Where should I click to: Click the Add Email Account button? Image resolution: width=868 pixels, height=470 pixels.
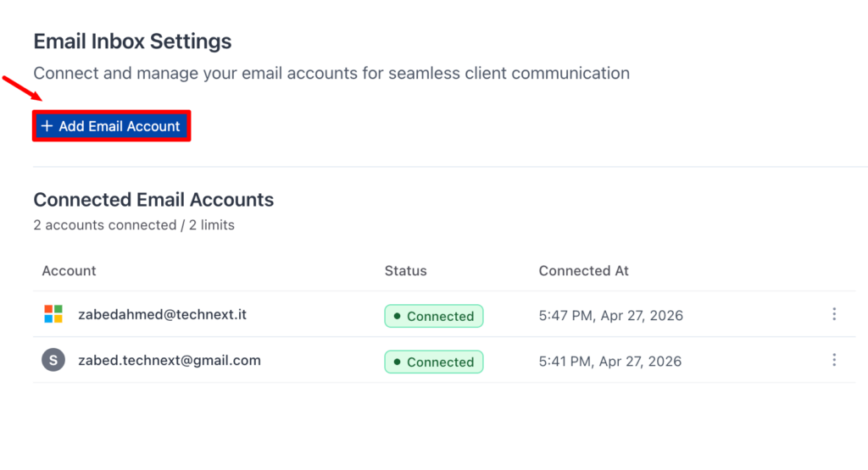point(111,126)
